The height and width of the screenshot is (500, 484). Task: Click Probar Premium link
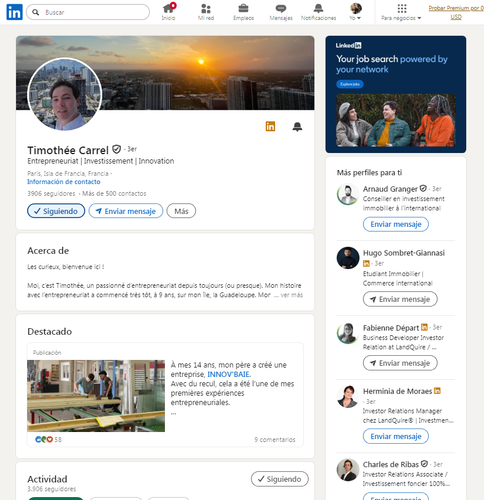tap(456, 12)
